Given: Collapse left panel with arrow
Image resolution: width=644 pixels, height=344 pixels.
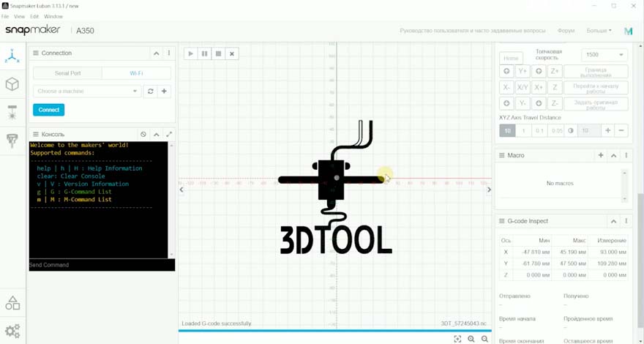Looking at the screenshot, I should point(181,190).
